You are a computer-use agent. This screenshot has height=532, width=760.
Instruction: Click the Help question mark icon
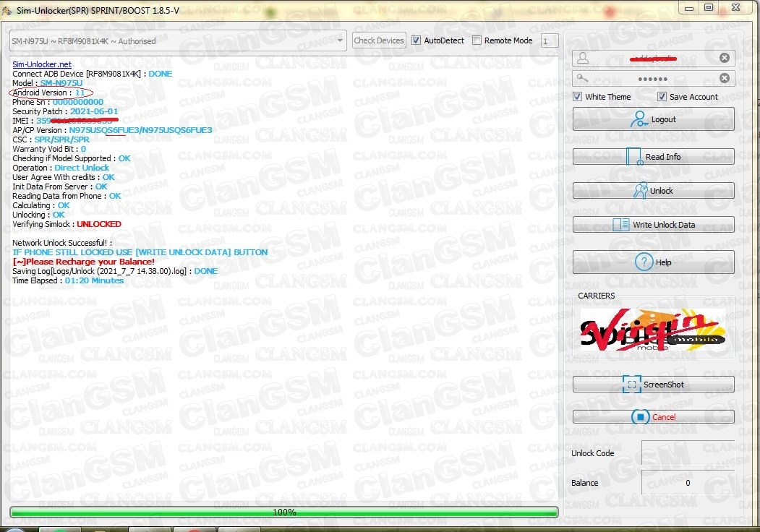click(644, 262)
